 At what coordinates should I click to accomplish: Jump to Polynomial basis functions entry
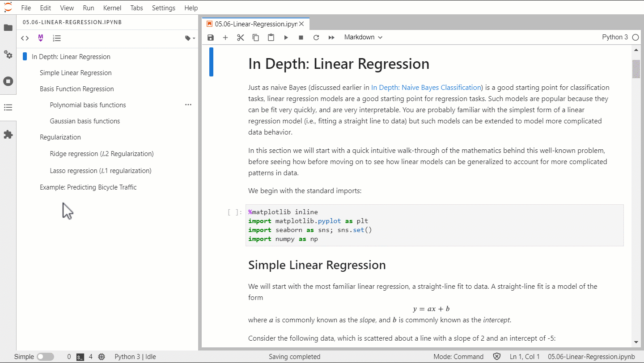point(88,105)
